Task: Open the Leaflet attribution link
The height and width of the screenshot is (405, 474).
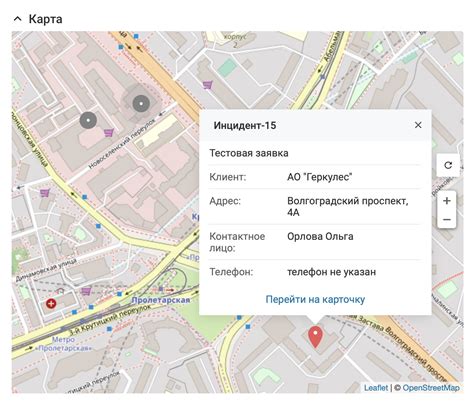Action: tap(376, 388)
